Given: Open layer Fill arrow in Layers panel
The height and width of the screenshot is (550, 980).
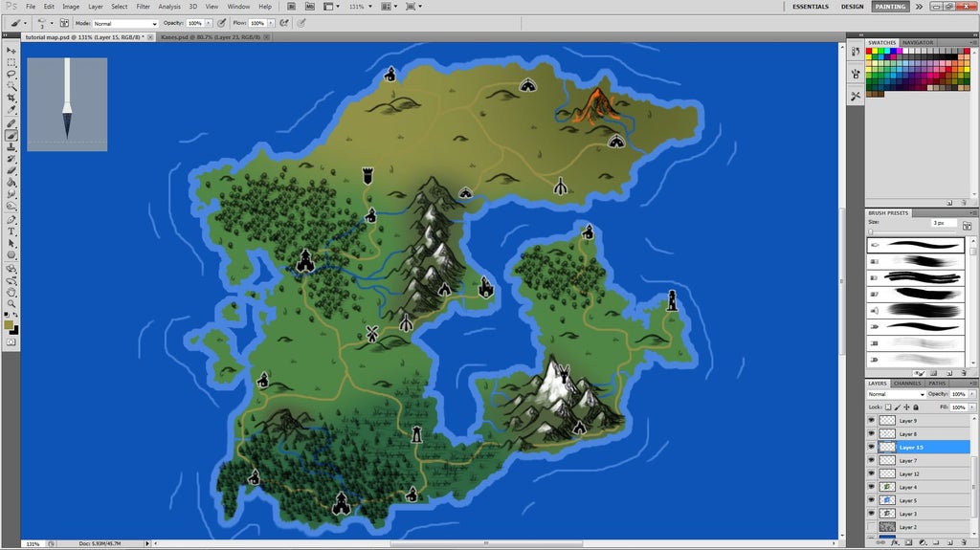Looking at the screenshot, I should click(972, 407).
